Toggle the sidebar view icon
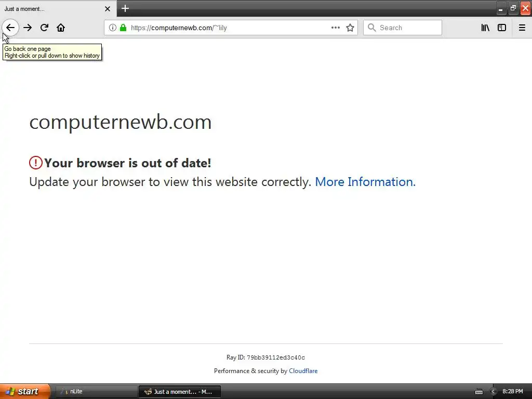The image size is (532, 399). pos(502,28)
